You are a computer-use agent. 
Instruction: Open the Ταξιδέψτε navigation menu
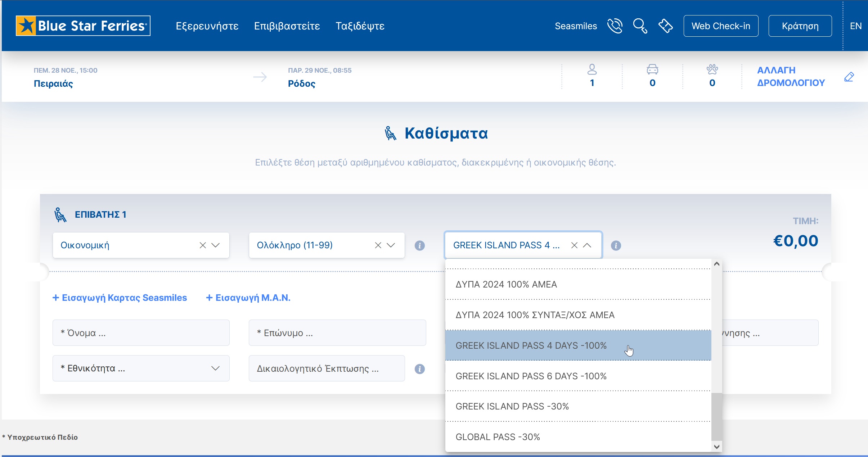coord(360,26)
